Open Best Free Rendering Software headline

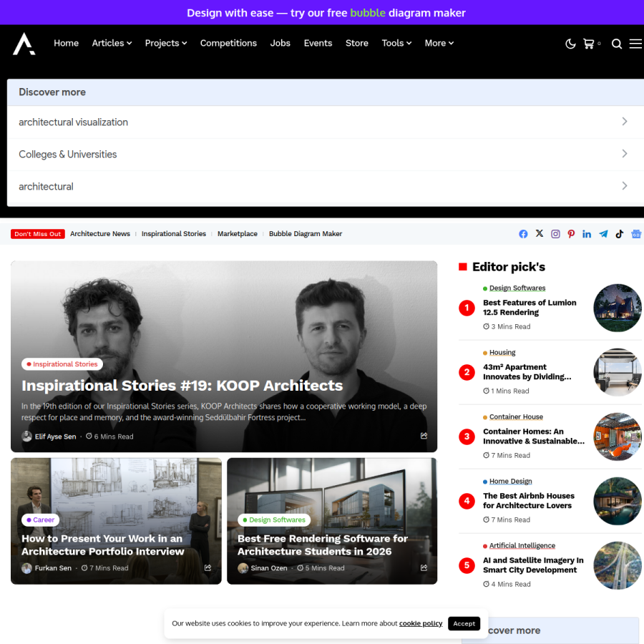[x=323, y=545]
